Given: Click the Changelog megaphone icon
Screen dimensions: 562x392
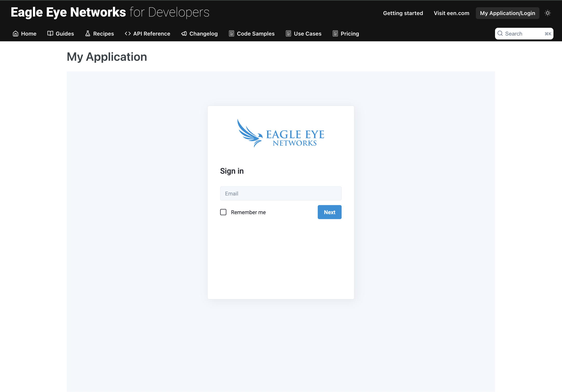Looking at the screenshot, I should tap(184, 33).
